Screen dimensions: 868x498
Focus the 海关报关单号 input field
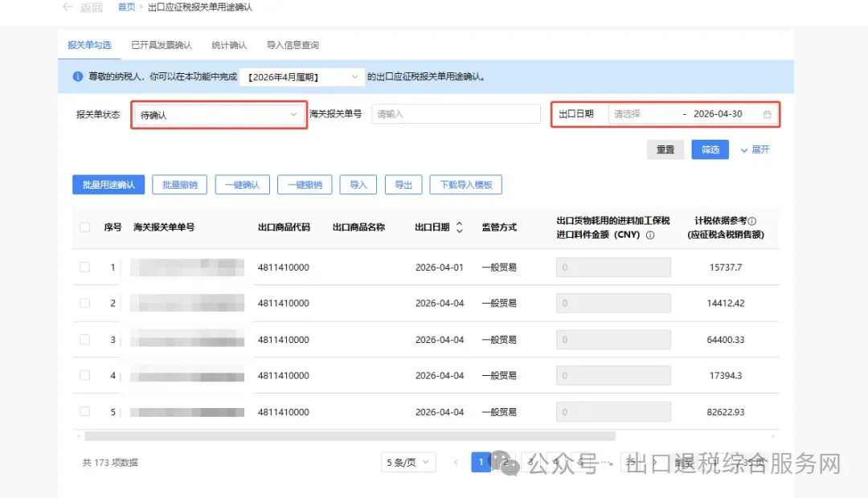457,114
